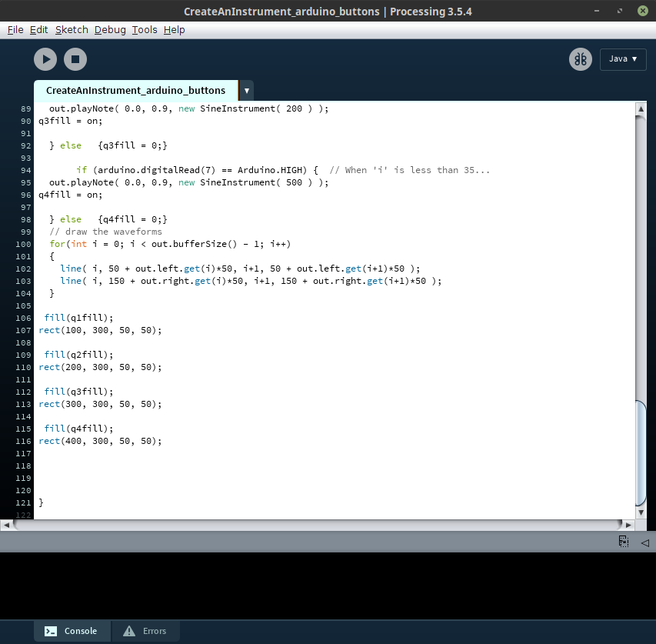
Task: Click '{q4fill = 0;}' on line 98
Action: pos(132,219)
